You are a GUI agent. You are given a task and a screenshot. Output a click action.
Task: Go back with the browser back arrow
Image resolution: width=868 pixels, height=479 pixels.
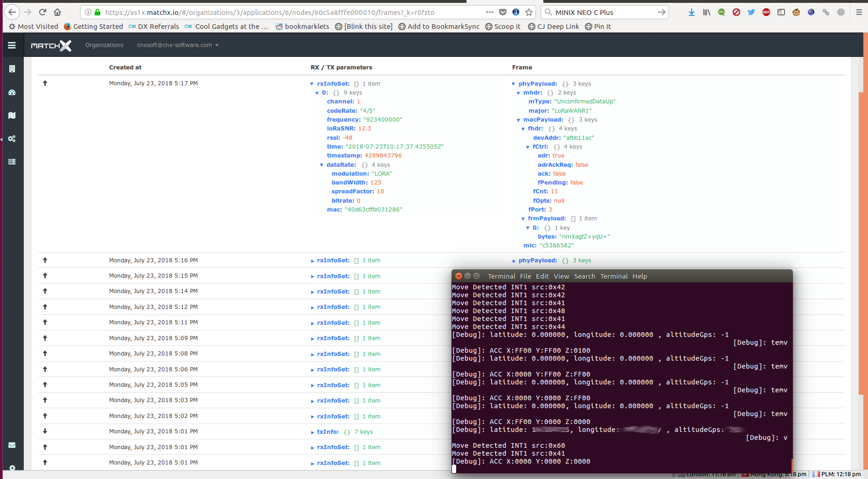click(12, 12)
